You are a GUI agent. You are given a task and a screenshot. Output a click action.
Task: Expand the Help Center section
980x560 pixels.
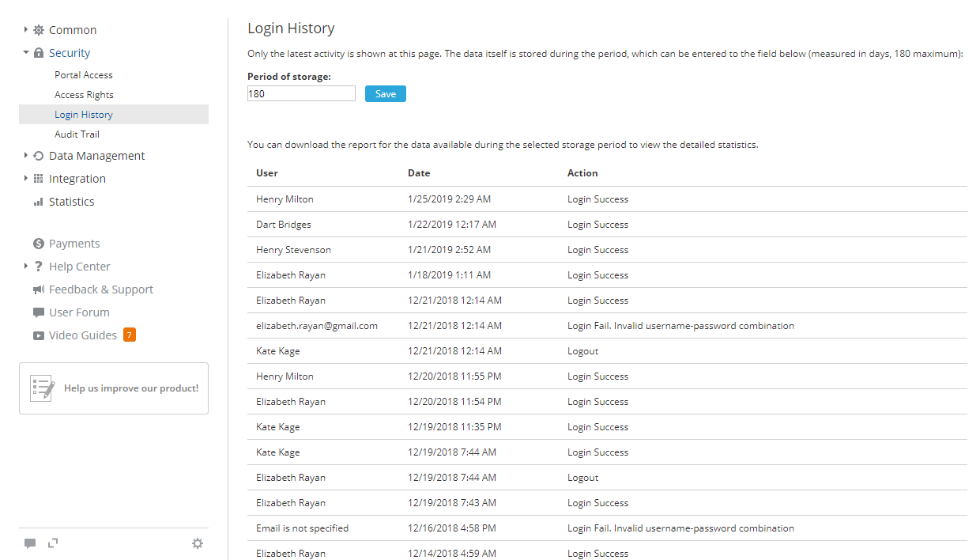pos(24,266)
